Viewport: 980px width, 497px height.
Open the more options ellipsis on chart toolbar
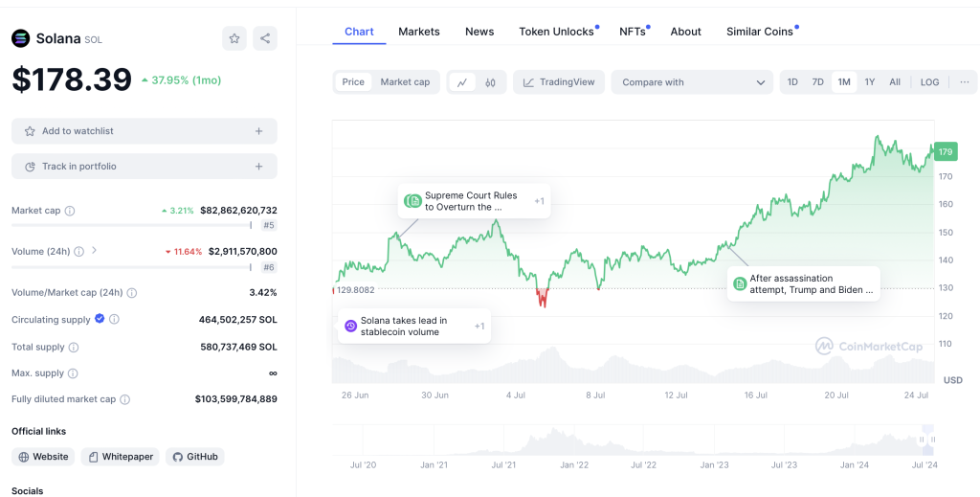pyautogui.click(x=965, y=82)
